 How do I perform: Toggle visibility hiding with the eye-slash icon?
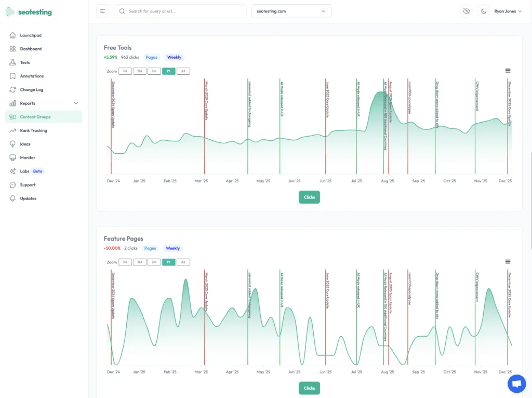(466, 11)
